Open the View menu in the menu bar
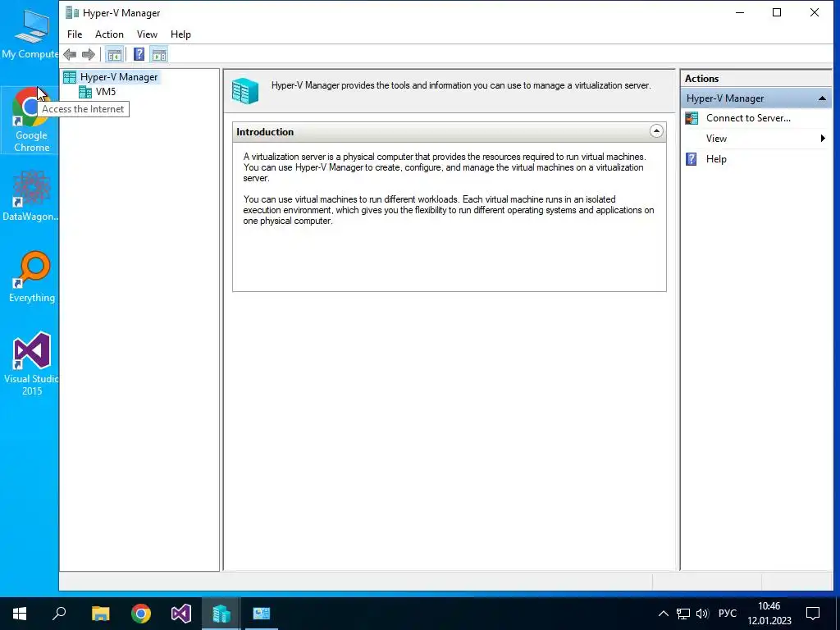This screenshot has width=840, height=630. pyautogui.click(x=147, y=34)
